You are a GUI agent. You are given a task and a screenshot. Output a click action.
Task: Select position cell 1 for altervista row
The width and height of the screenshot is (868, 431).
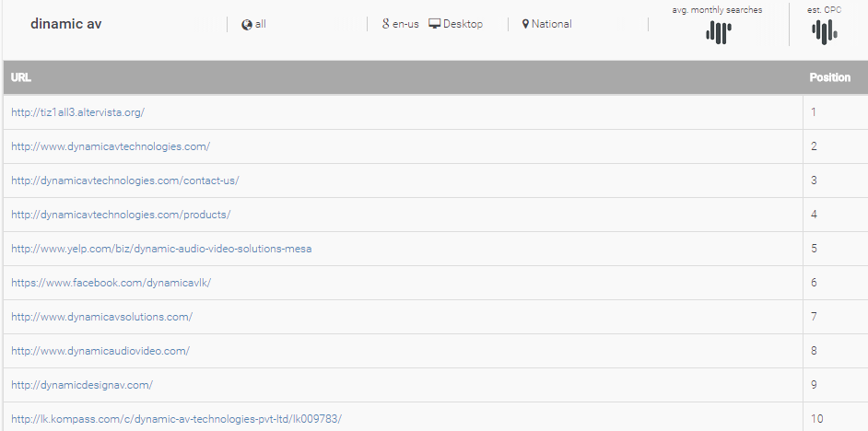[836, 112]
